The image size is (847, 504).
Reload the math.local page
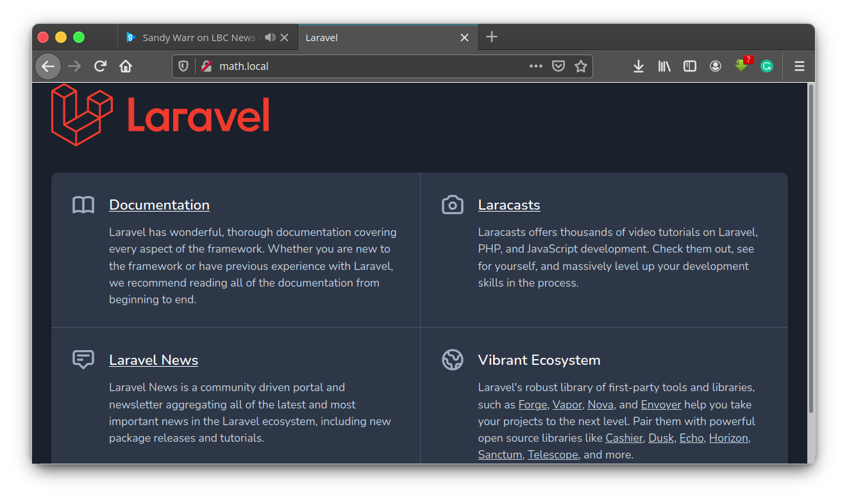point(100,66)
